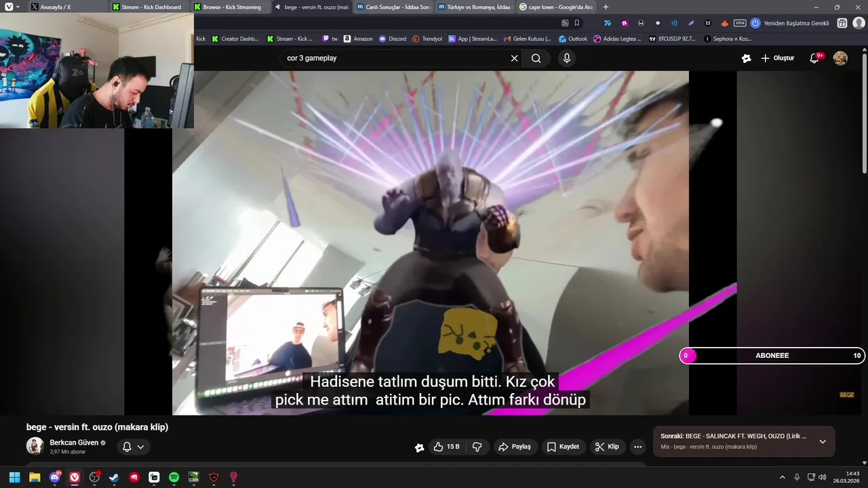The image size is (868, 488).
Task: Open the VPN extension badge
Action: [x=740, y=23]
